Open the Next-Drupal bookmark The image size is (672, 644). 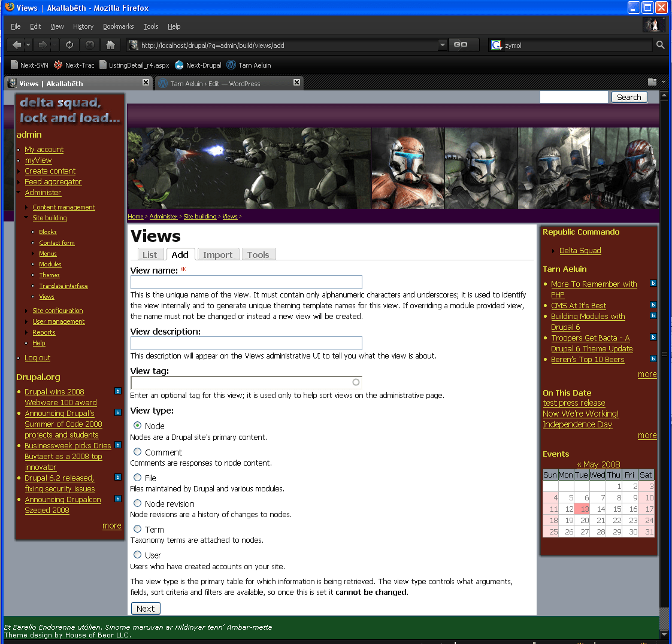click(x=198, y=65)
